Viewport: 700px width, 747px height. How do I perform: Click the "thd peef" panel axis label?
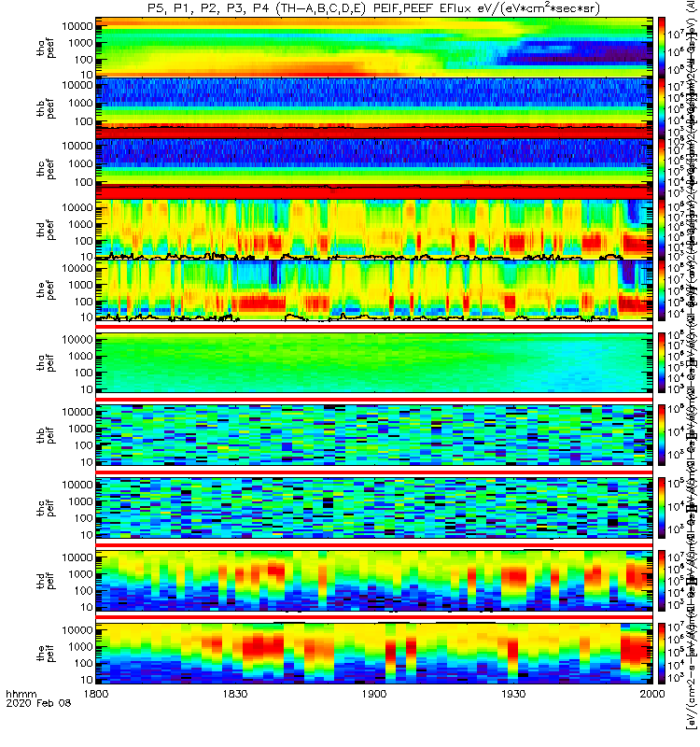tap(46, 230)
